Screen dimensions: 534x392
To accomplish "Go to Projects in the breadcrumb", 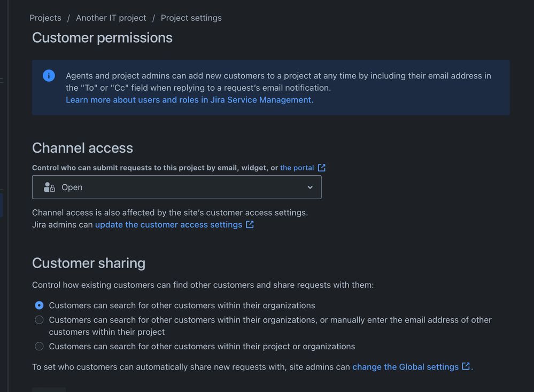I will (45, 18).
